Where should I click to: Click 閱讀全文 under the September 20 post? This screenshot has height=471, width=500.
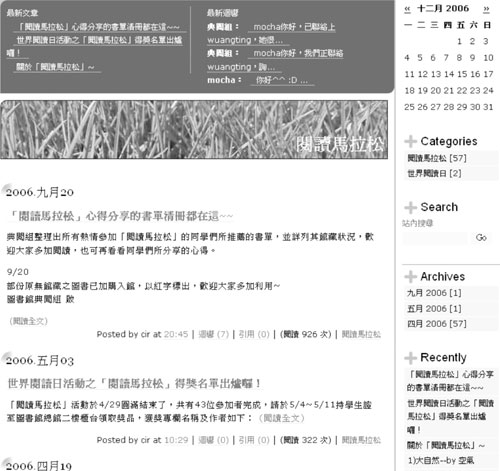click(x=29, y=321)
